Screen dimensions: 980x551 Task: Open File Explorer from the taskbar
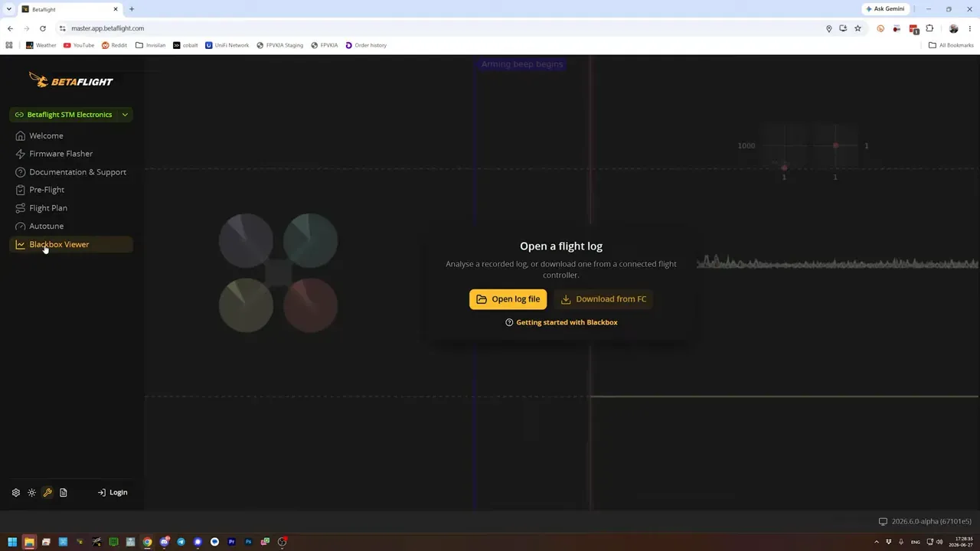click(29, 542)
